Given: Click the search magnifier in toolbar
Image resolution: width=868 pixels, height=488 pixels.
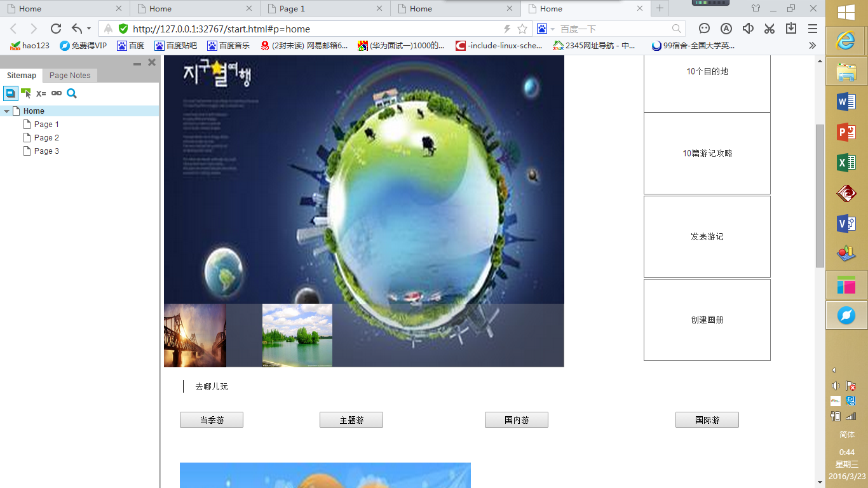Looking at the screenshot, I should [x=677, y=29].
